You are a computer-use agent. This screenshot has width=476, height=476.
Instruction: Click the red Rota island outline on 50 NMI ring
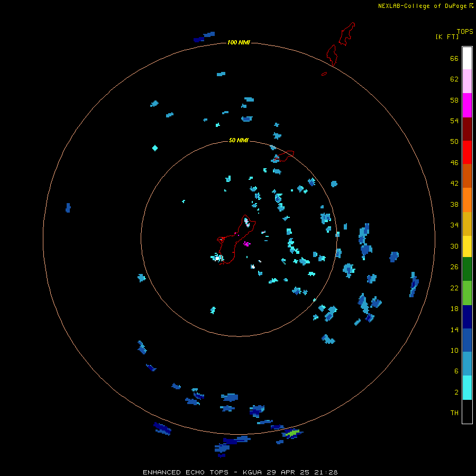tap(283, 155)
